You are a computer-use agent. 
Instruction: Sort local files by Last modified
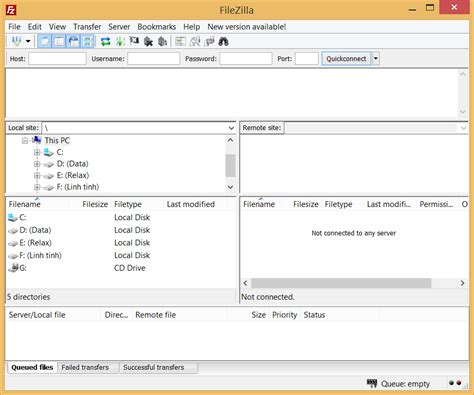point(191,204)
